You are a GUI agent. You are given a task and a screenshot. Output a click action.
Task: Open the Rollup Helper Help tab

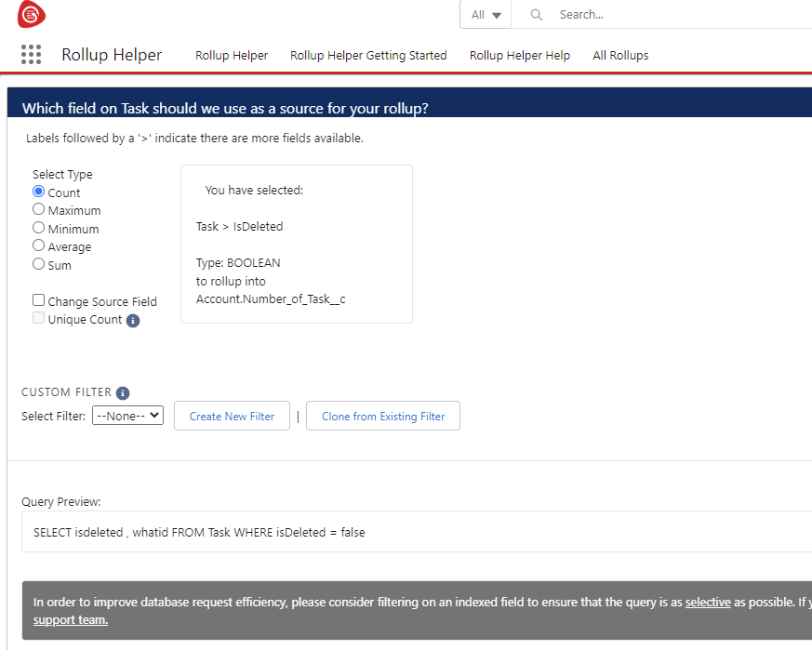click(x=519, y=56)
